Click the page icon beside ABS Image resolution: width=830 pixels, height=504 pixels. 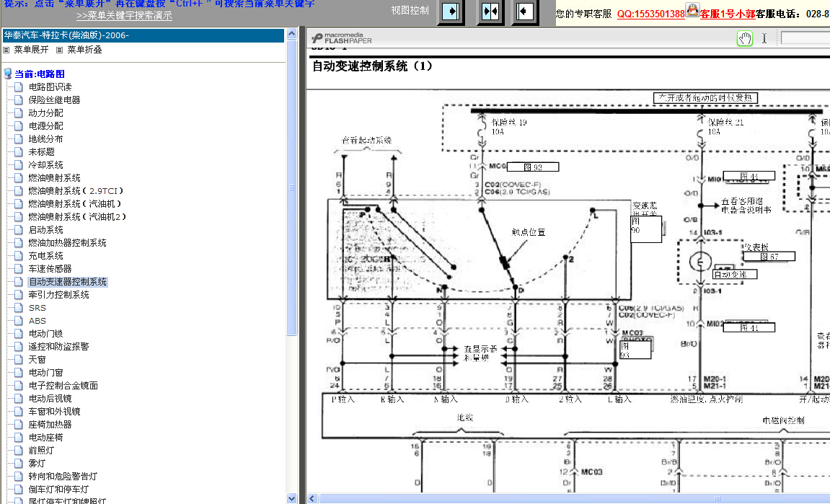point(19,320)
